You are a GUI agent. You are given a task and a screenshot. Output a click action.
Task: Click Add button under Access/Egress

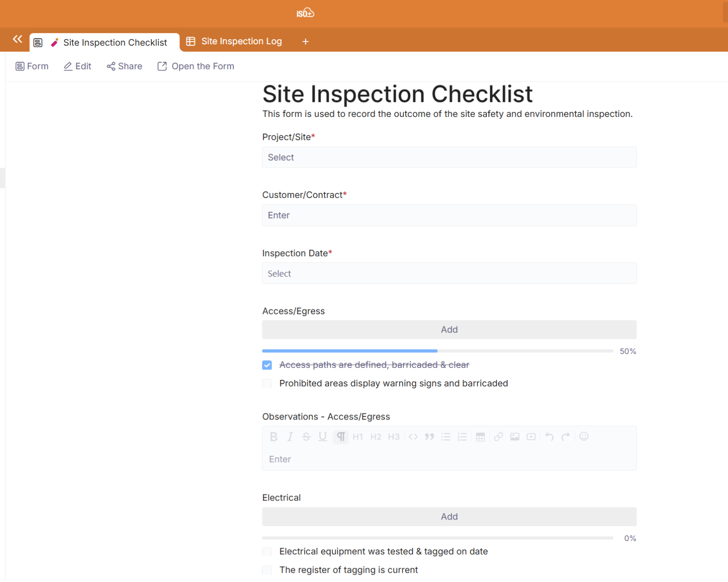pyautogui.click(x=449, y=330)
